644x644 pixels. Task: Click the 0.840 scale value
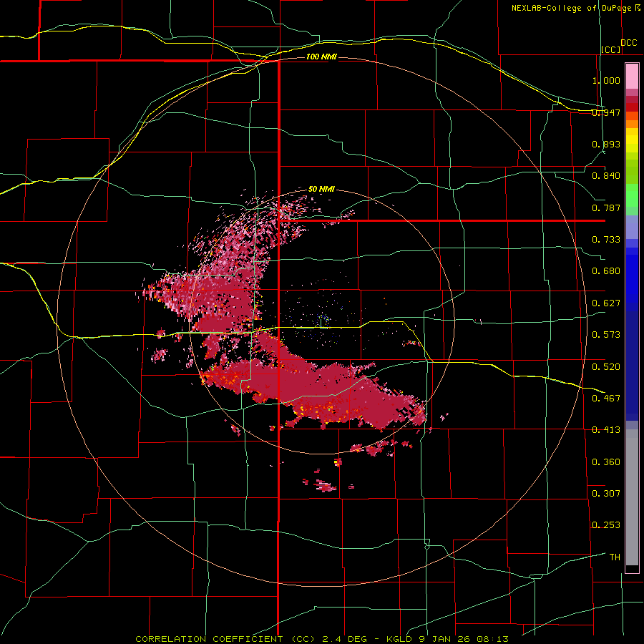tap(606, 176)
